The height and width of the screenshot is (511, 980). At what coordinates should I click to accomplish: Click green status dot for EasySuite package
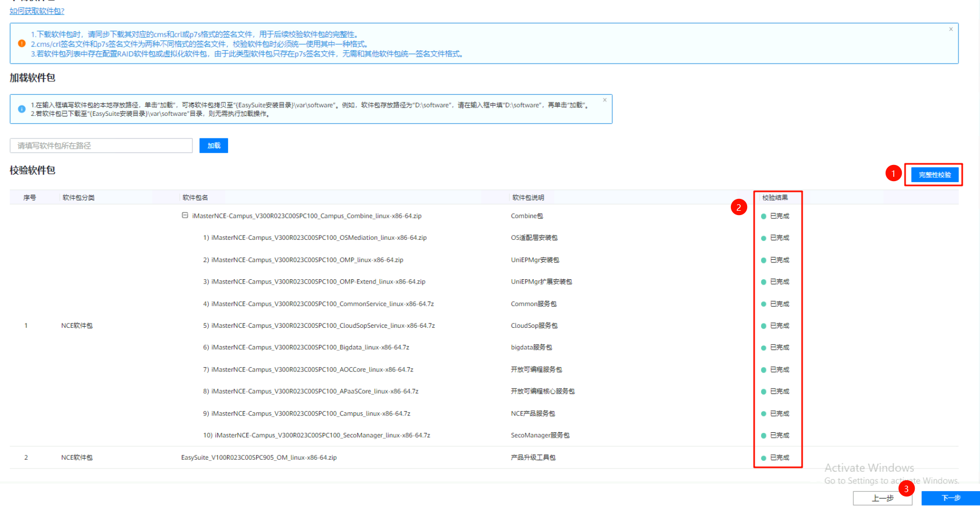763,458
